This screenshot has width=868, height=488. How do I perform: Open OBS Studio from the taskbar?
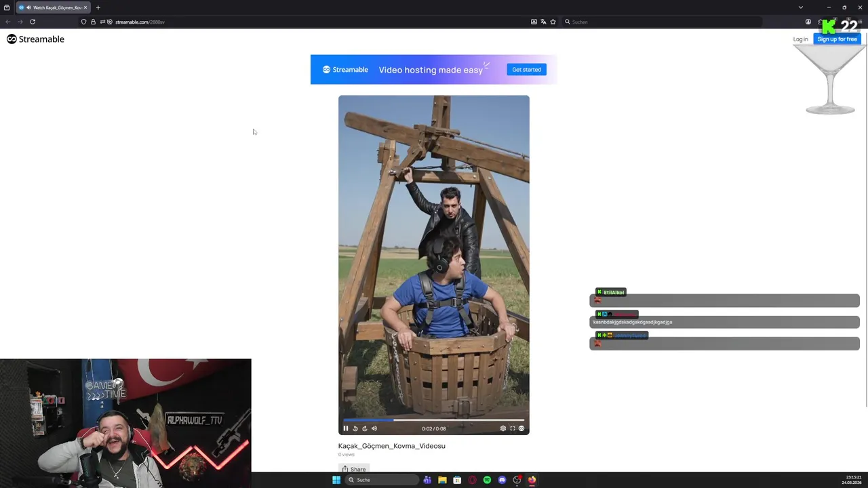pos(517,480)
